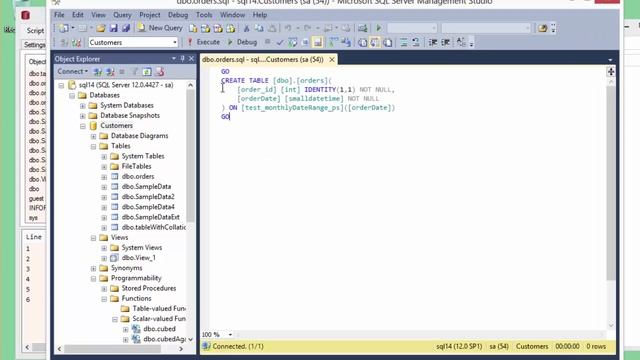
Task: Select the dbo.SampleData table
Action: click(x=146, y=187)
